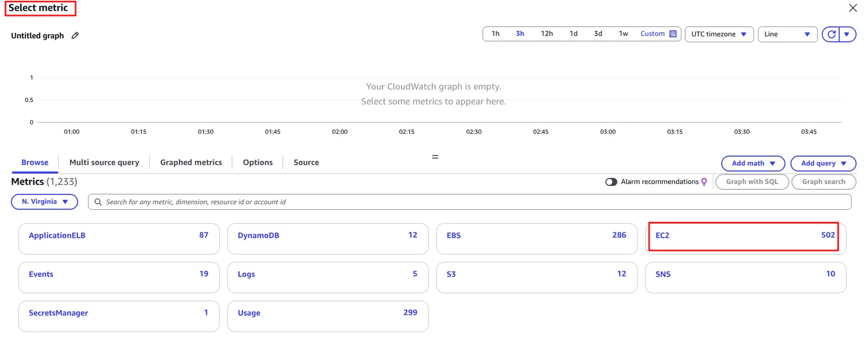Screen dimensions: 868x343
Task: Open the SNS metrics namespace
Action: tap(745, 277)
